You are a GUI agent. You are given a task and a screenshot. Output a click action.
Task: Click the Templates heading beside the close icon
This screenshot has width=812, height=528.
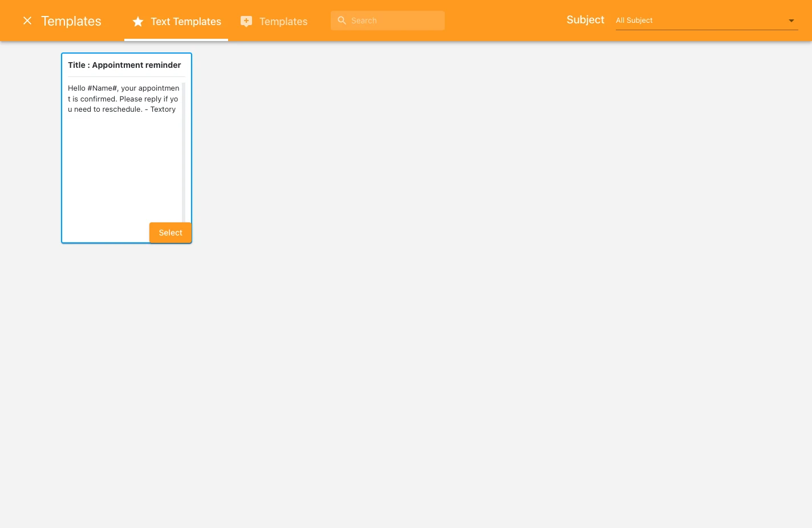71,21
